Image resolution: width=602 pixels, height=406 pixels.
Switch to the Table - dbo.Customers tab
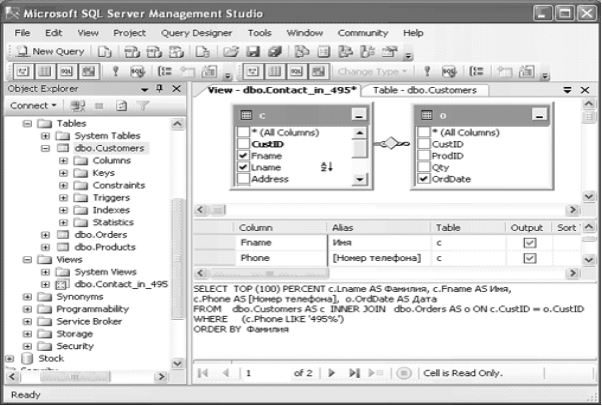[425, 90]
